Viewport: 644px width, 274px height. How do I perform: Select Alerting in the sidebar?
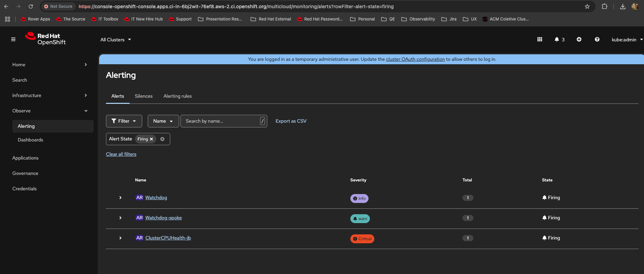tap(53, 126)
